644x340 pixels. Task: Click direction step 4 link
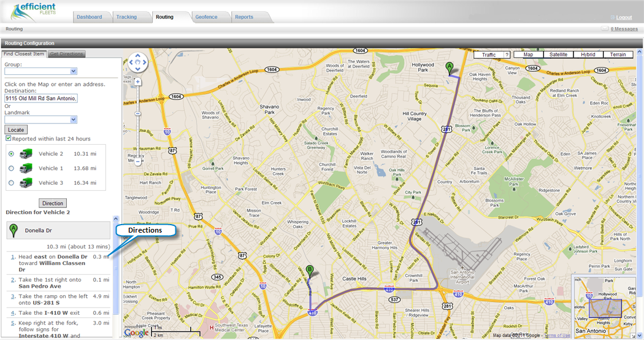coord(13,313)
